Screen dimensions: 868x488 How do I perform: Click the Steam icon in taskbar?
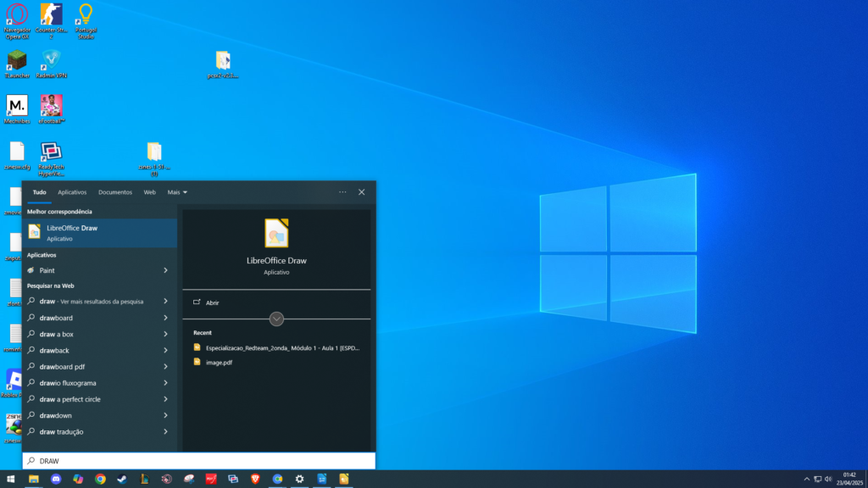point(122,480)
